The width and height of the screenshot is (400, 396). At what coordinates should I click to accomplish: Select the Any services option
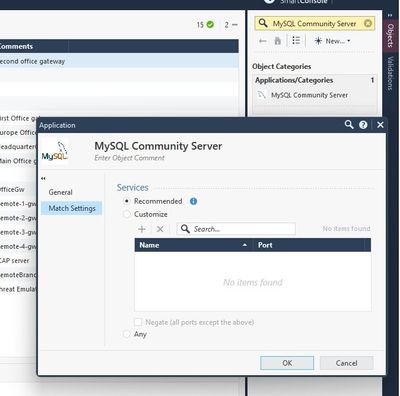click(127, 334)
